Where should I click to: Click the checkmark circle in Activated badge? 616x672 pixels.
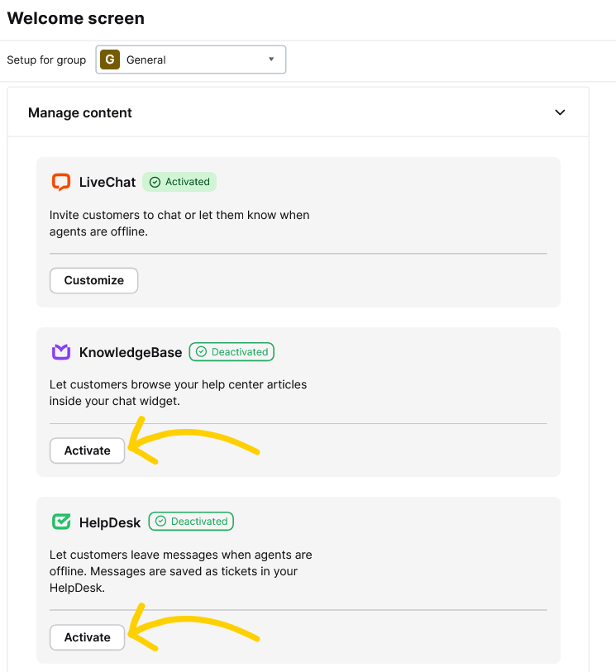coord(155,182)
